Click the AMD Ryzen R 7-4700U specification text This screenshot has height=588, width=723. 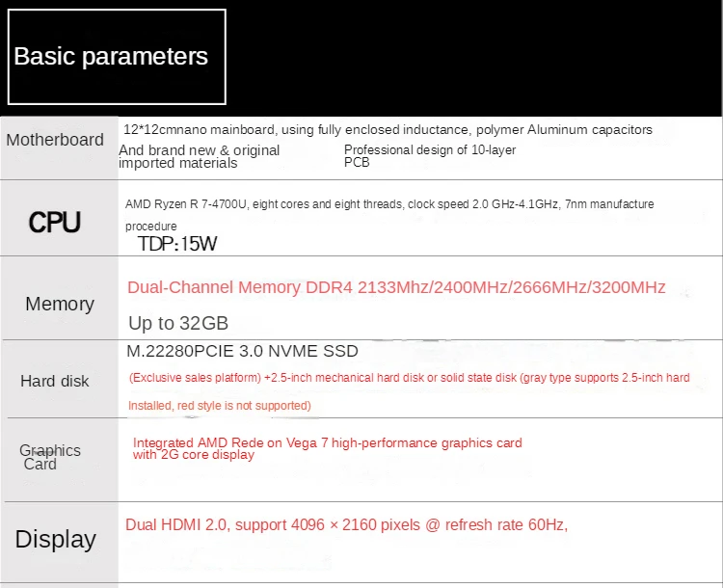pyautogui.click(x=389, y=204)
